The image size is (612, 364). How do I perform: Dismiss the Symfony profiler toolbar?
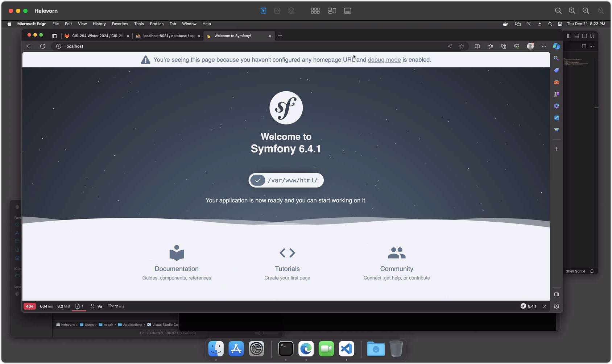click(545, 306)
